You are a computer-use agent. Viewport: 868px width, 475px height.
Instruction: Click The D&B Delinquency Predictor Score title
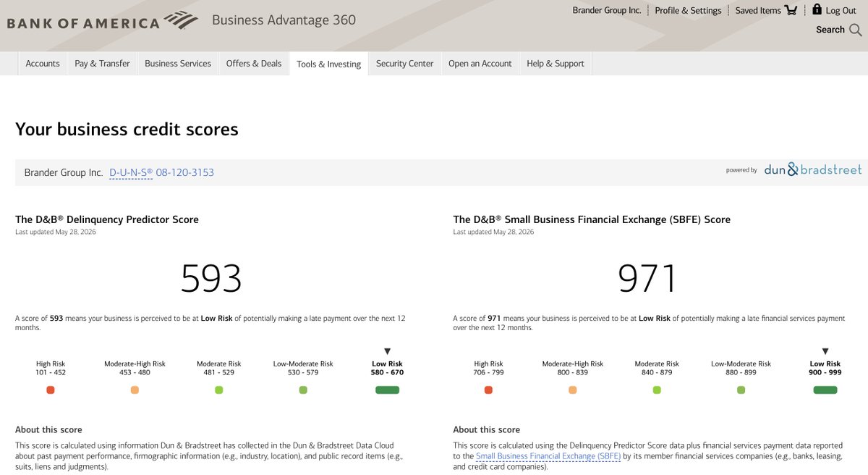point(107,219)
